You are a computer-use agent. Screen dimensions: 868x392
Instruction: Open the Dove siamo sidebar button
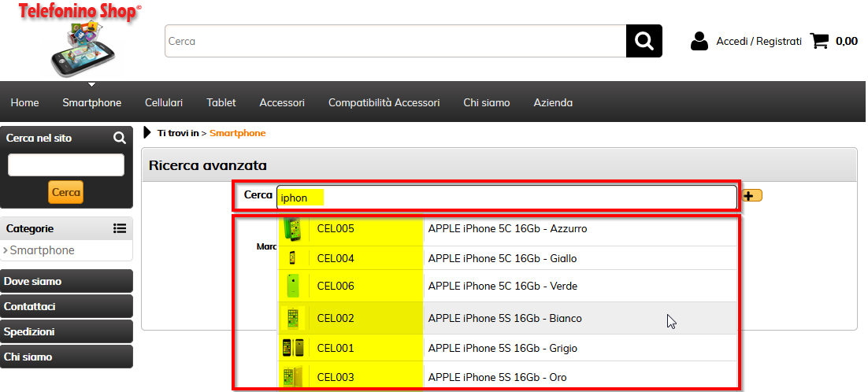pos(66,281)
